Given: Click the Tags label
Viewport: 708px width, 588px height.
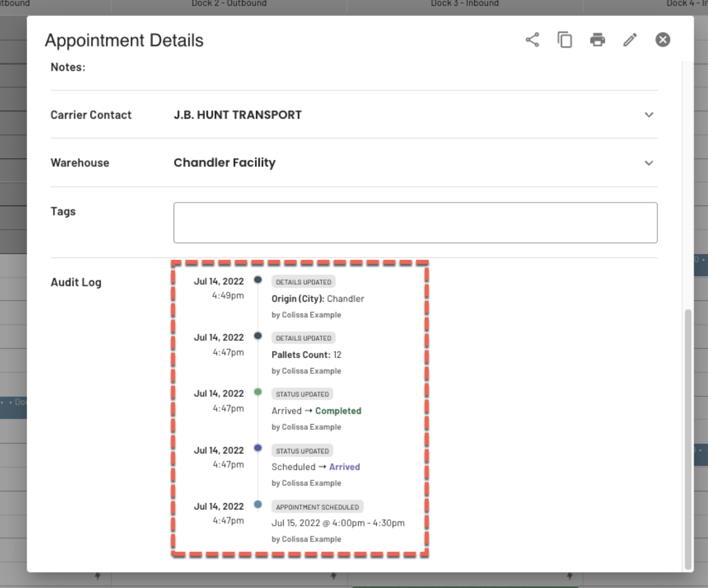Looking at the screenshot, I should (x=63, y=211).
